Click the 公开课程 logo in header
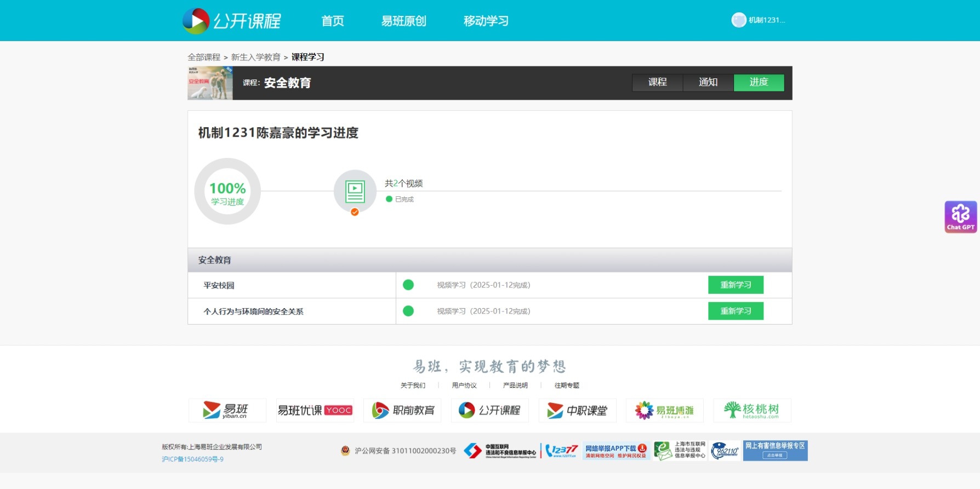Image resolution: width=980 pixels, height=489 pixels. click(x=232, y=21)
